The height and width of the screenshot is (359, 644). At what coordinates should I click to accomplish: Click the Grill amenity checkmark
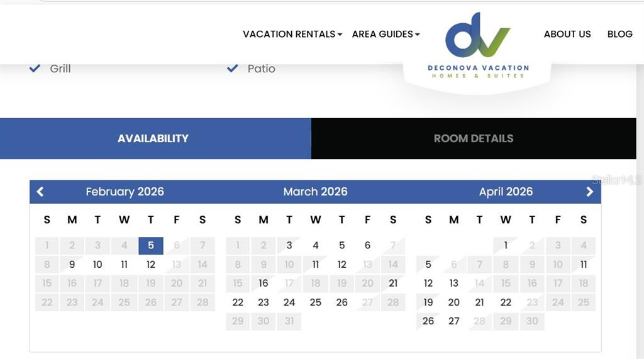pyautogui.click(x=35, y=69)
